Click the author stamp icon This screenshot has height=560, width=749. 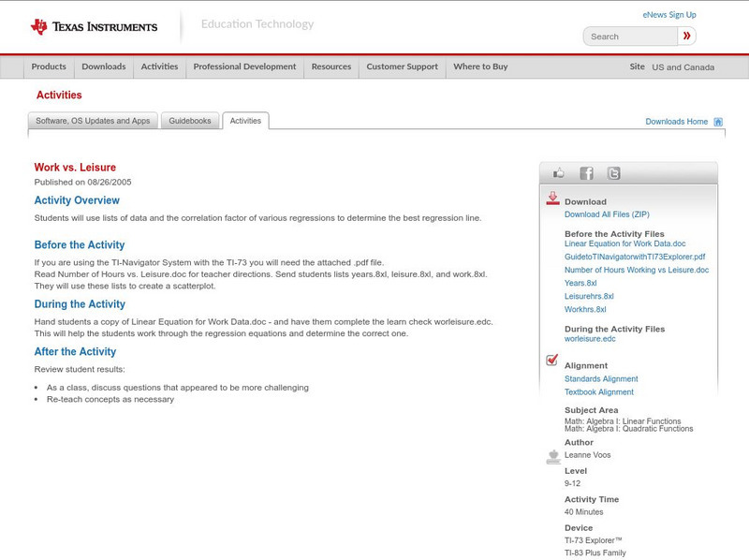click(553, 457)
